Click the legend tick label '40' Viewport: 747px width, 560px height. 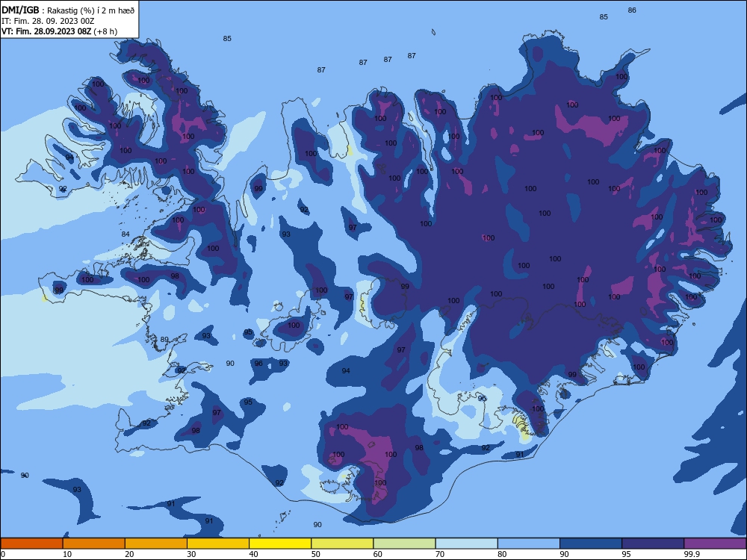[x=254, y=554]
